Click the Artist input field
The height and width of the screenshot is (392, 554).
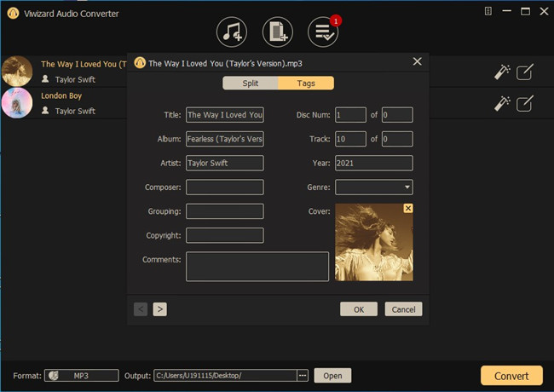(x=225, y=163)
